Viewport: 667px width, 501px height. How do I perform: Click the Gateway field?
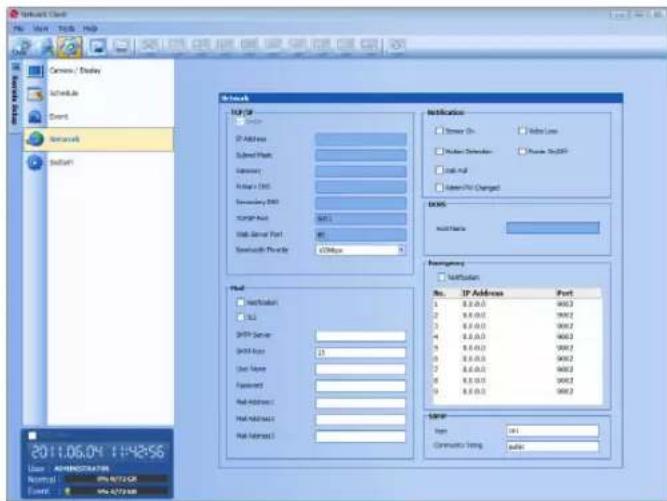point(360,171)
